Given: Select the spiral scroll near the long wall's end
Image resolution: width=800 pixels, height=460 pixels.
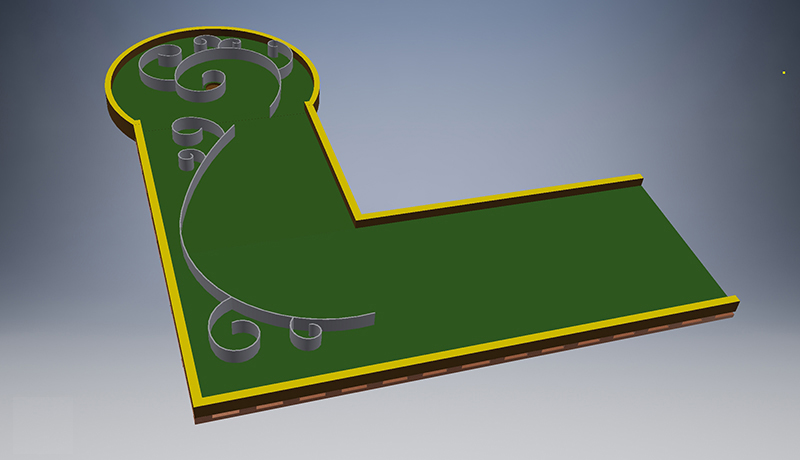Looking at the screenshot, I should coord(305,333).
